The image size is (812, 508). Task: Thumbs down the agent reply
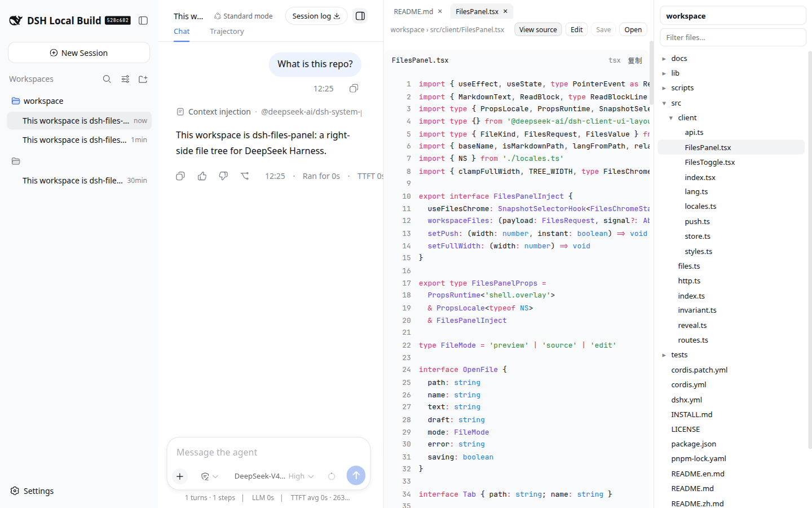[x=223, y=176]
